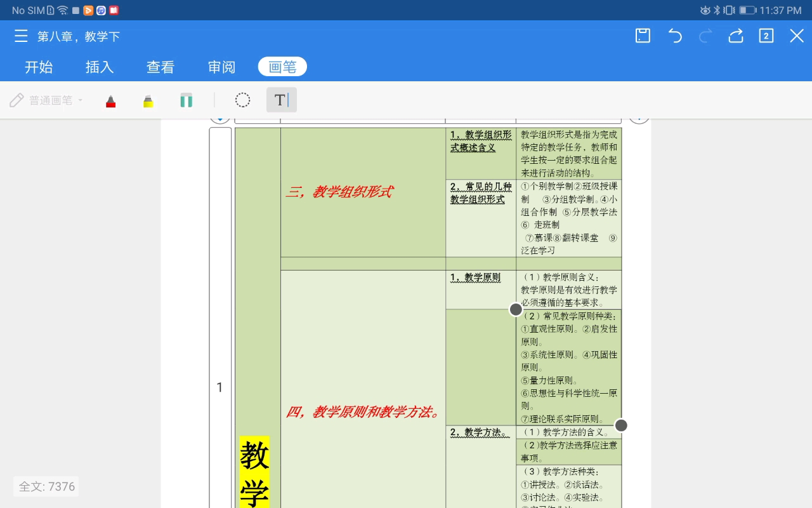
Task: Close the document with X
Action: 797,36
